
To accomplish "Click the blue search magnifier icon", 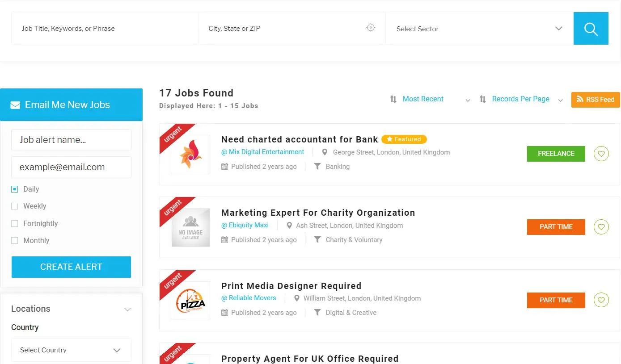I will (591, 28).
